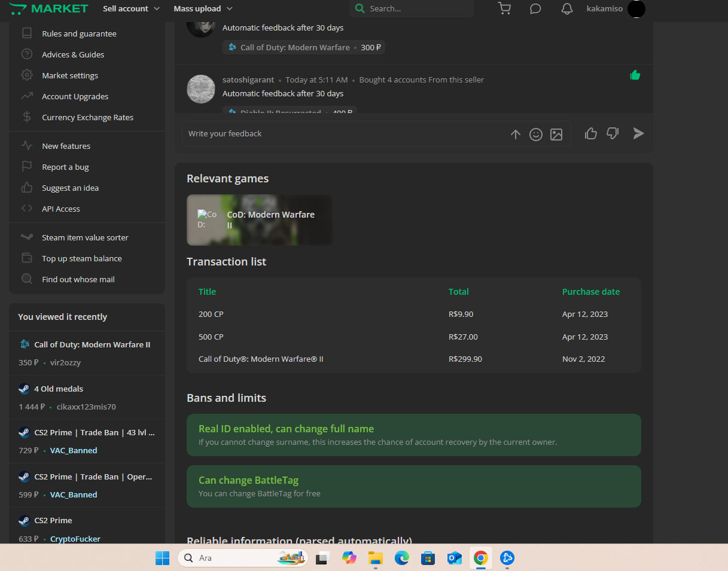Click the Battle.net icon beside recent CoD listing
Viewport: 728px width, 571px height.
pos(25,344)
